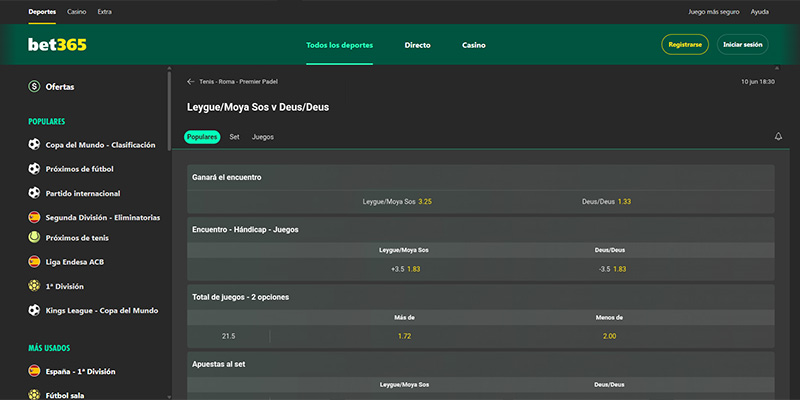This screenshot has height=400, width=800.
Task: Click the Spain flag icon beside Segunda División
Action: point(34,217)
